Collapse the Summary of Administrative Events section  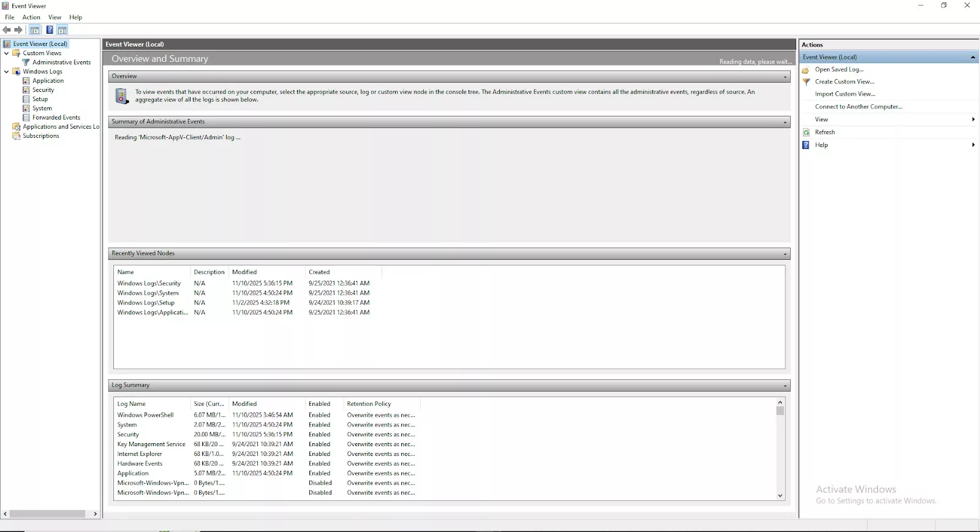pos(785,123)
